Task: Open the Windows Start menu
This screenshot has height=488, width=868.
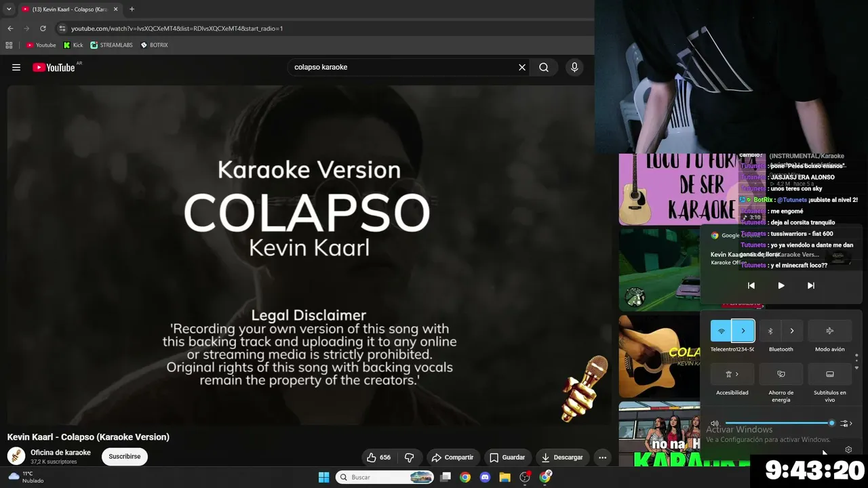Action: pyautogui.click(x=323, y=477)
